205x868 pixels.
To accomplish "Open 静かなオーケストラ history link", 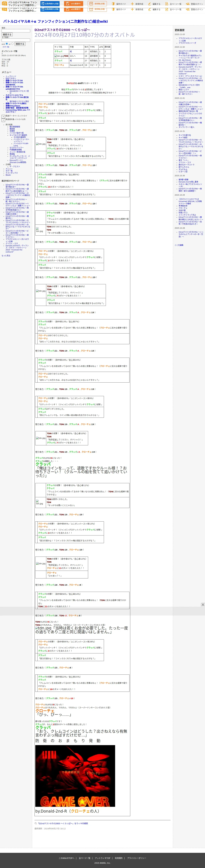I will [186, 165].
